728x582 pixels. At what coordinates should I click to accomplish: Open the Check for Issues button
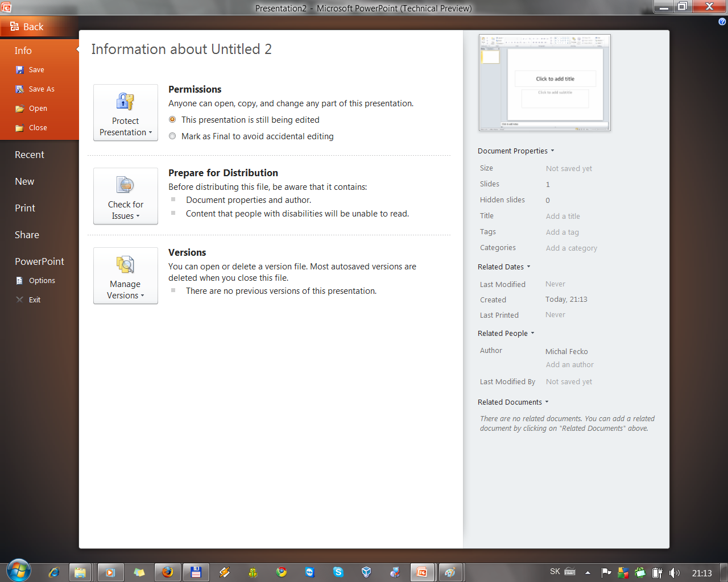point(126,196)
